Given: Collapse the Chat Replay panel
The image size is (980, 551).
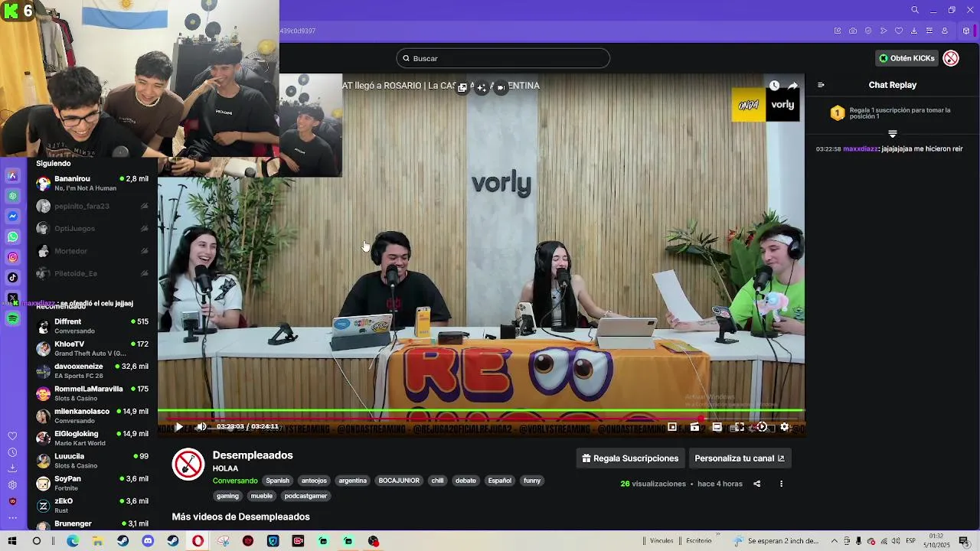Looking at the screenshot, I should (821, 85).
